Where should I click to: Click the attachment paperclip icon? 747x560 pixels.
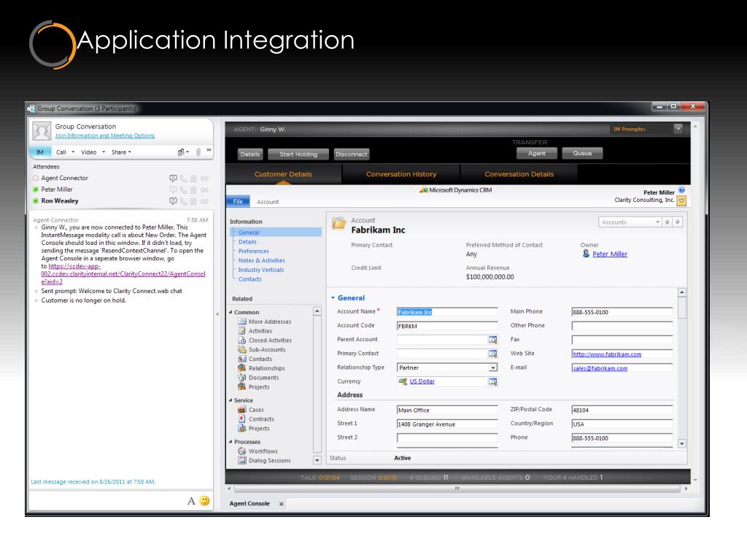tap(198, 152)
